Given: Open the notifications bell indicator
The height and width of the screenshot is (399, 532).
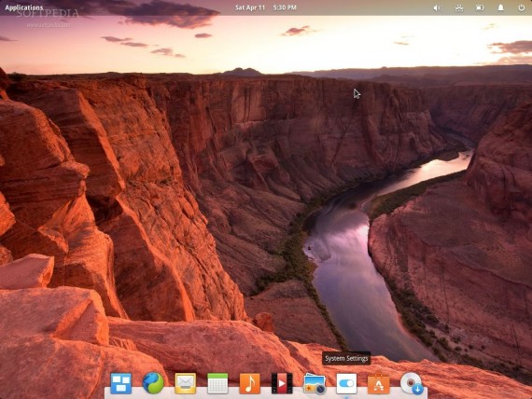Looking at the screenshot, I should (500, 7).
